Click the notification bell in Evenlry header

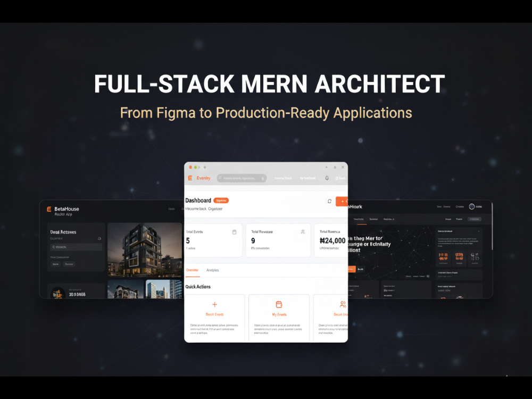click(327, 178)
